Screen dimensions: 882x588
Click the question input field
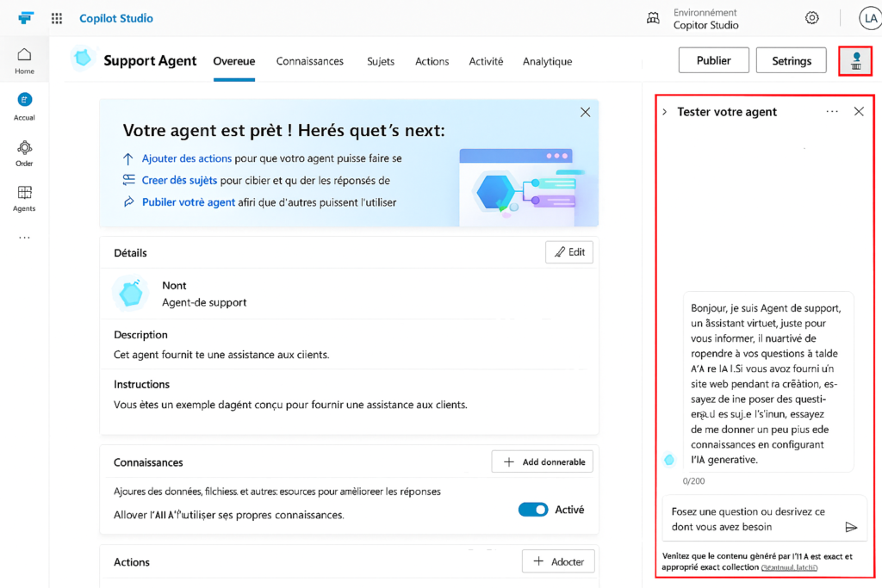[749, 519]
